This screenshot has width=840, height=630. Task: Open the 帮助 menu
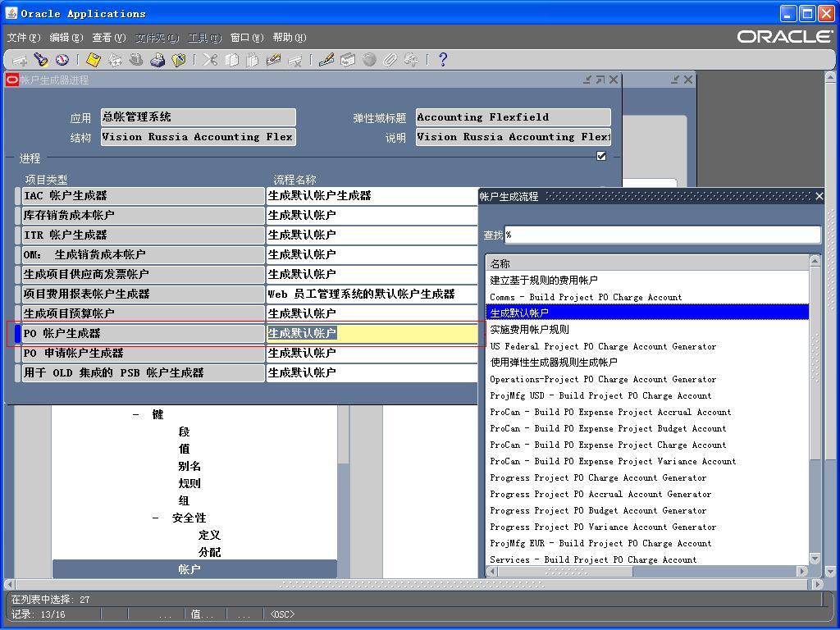tap(290, 38)
